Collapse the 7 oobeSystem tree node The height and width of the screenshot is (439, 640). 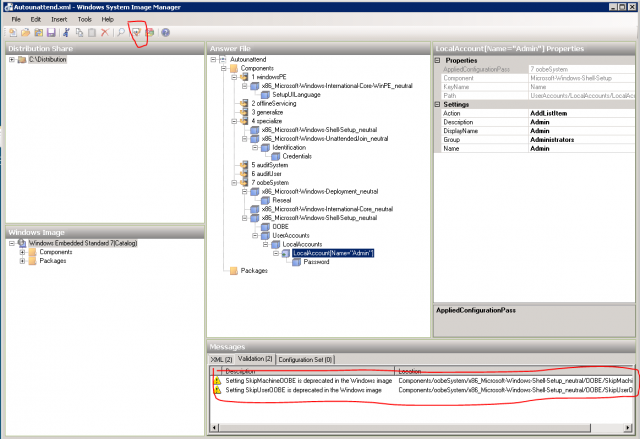click(230, 183)
